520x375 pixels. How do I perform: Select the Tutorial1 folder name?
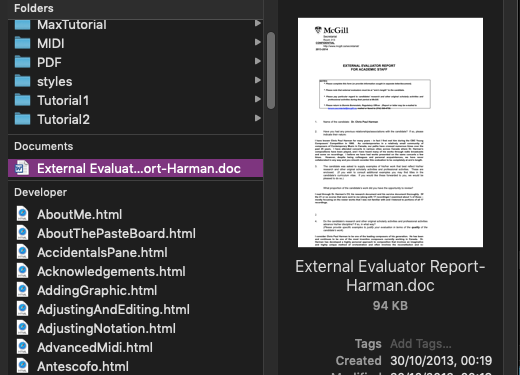pyautogui.click(x=63, y=100)
